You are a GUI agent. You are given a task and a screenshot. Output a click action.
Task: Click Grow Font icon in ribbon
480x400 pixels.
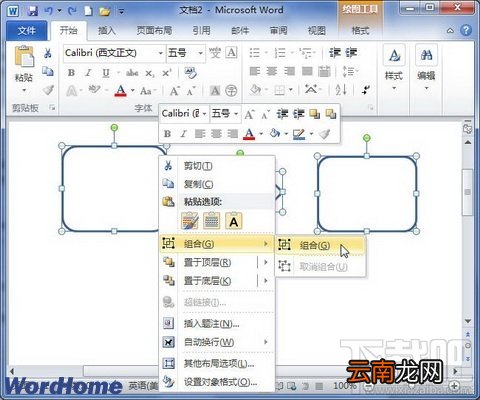(175, 91)
